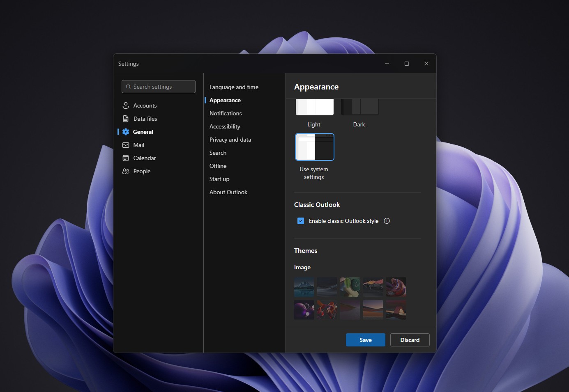
Task: Click the Mail envelope icon
Action: (x=126, y=145)
